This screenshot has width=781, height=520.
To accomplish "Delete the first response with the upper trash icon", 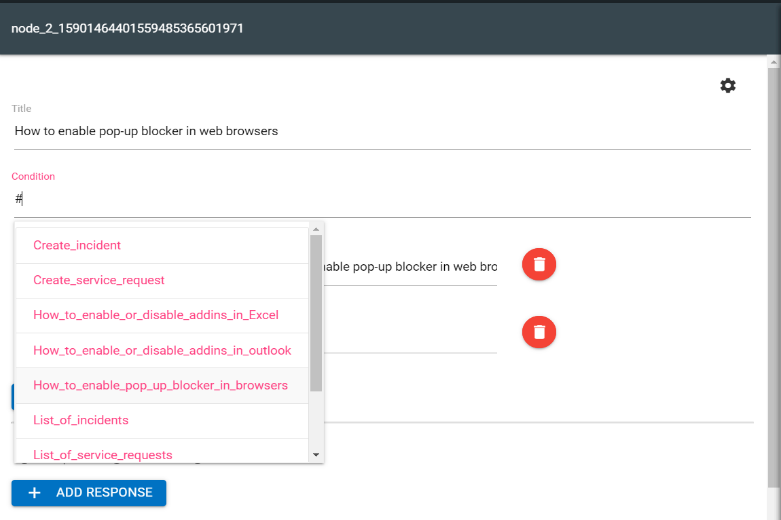I will tap(539, 264).
